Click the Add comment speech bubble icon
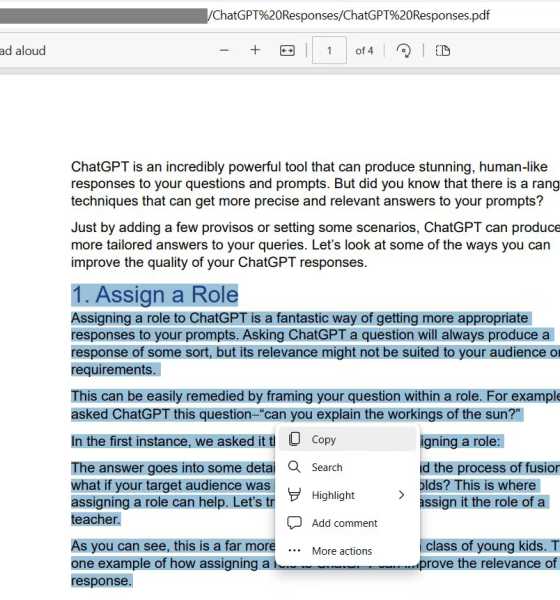 (294, 523)
